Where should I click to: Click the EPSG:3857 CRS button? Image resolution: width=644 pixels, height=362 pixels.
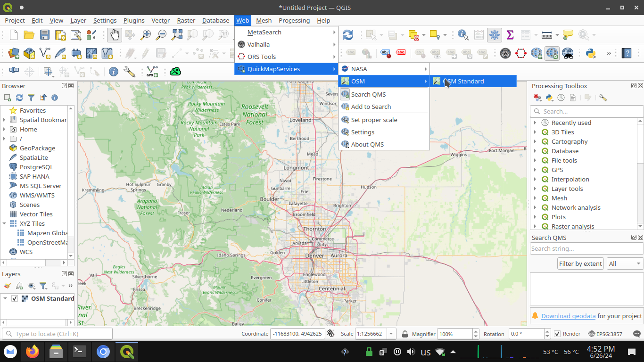pyautogui.click(x=605, y=334)
